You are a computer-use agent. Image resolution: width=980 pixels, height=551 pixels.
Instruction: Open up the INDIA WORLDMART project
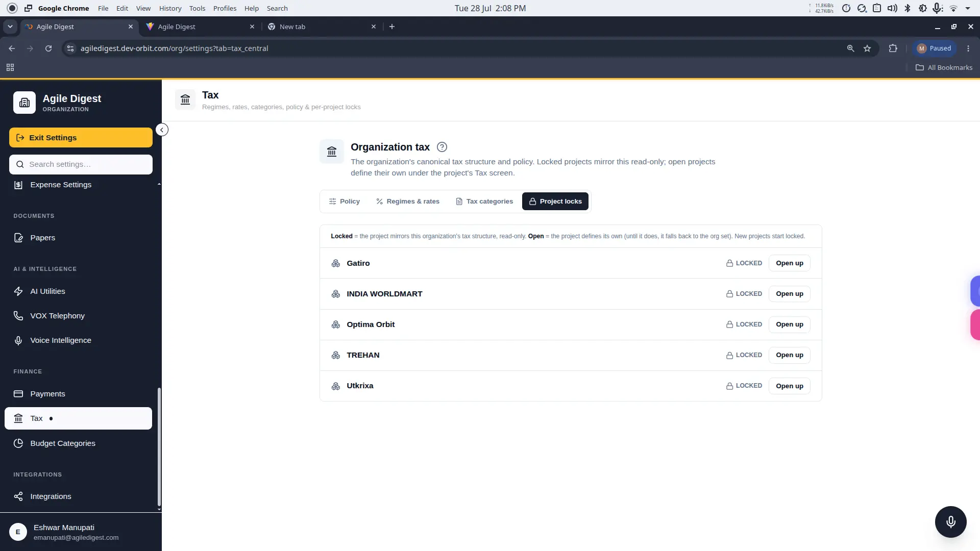click(790, 294)
